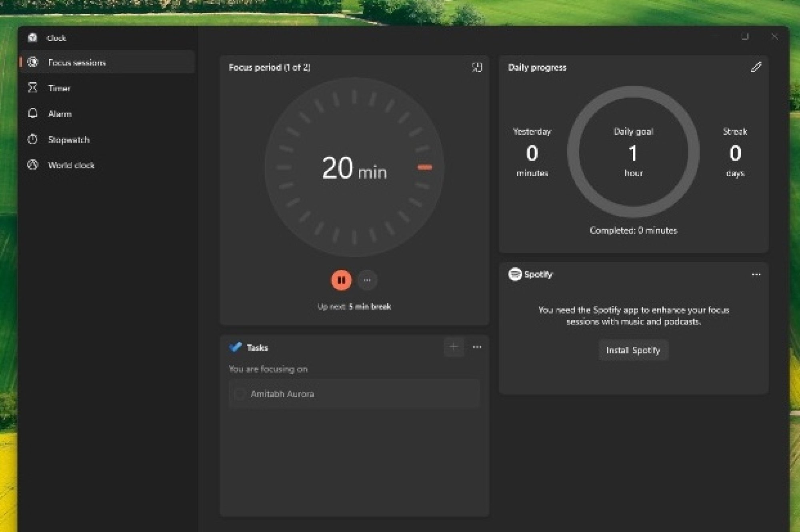Screen dimensions: 800x532
Task: Click Install Spotify
Action: 633,350
